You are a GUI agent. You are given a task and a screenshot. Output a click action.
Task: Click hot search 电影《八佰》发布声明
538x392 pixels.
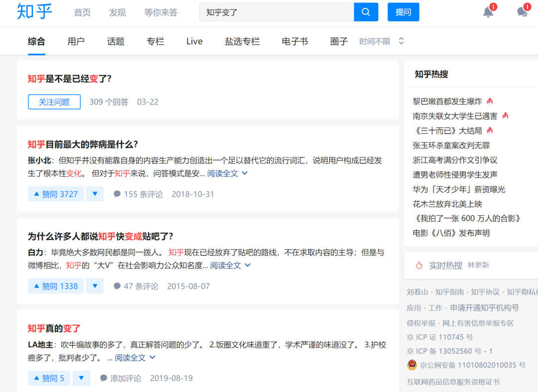pos(451,233)
